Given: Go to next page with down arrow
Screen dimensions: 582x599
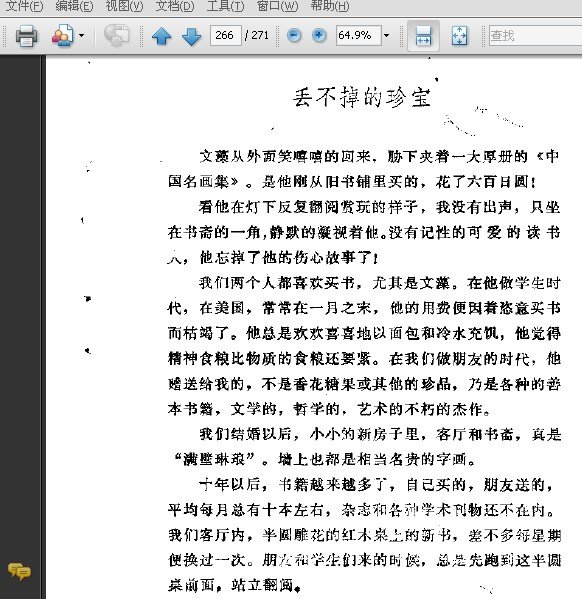Looking at the screenshot, I should [191, 36].
